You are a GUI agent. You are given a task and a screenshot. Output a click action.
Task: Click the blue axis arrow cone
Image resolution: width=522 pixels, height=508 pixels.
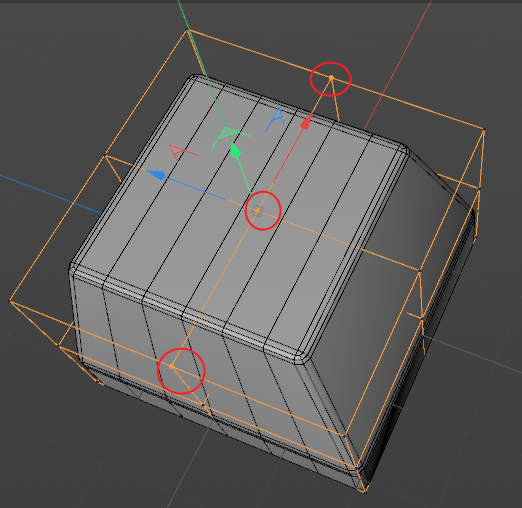click(157, 175)
